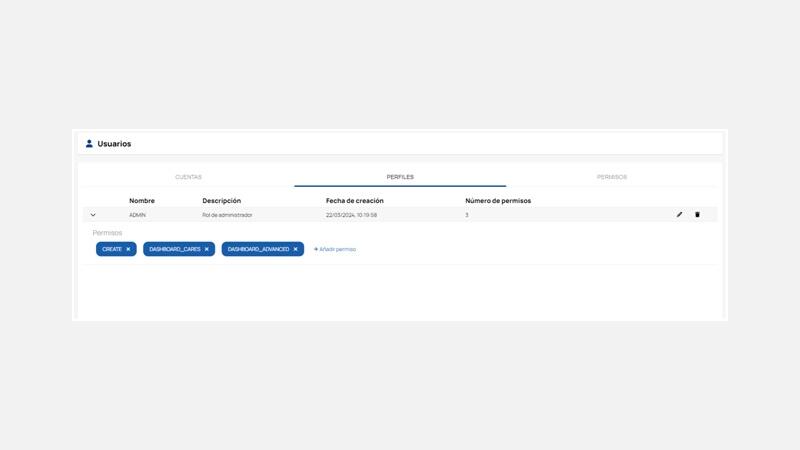Click the Número de permisos header
This screenshot has width=800, height=450.
(x=498, y=201)
